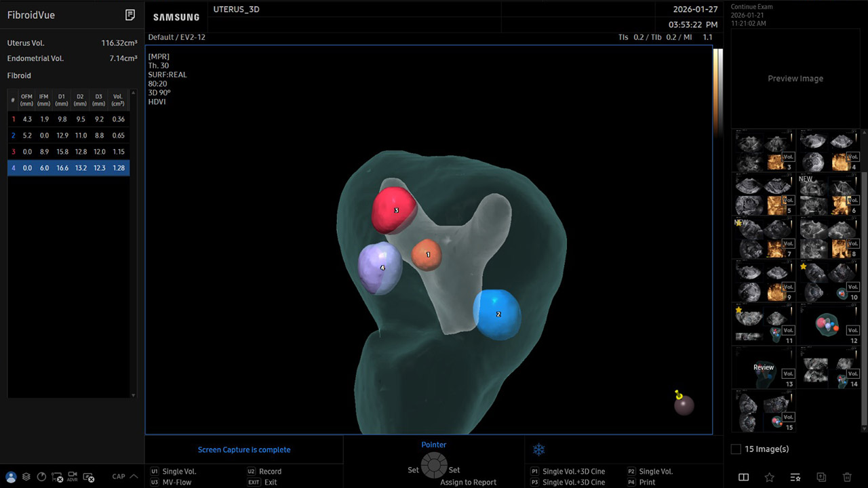Viewport: 868px width, 488px height.
Task: Click the storage unavailable status icon
Action: click(89, 477)
